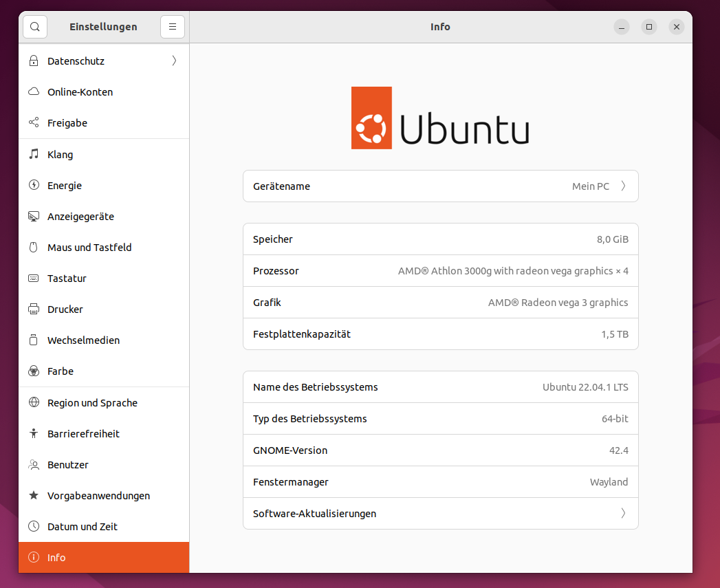Screen dimensions: 720x588
Task: Click the mouse icon beside Maus und Tastfeld
Action: point(34,247)
